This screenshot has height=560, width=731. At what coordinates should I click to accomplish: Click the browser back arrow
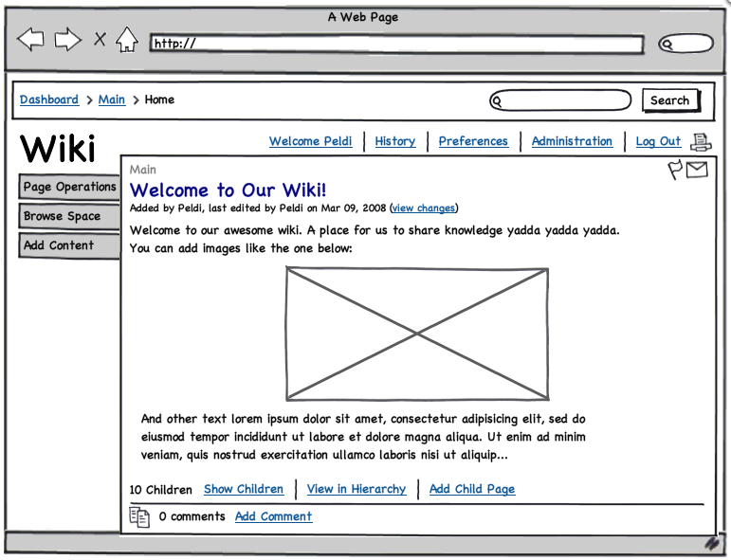(x=30, y=39)
